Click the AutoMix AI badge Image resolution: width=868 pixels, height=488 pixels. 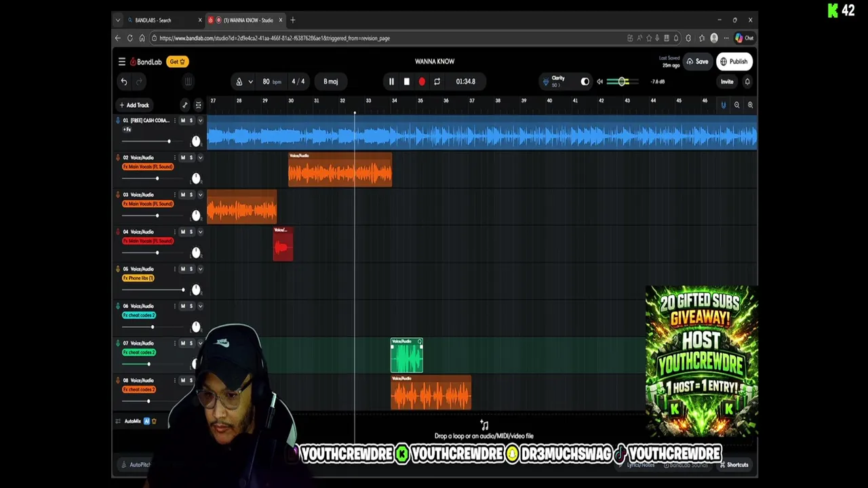[x=146, y=422]
